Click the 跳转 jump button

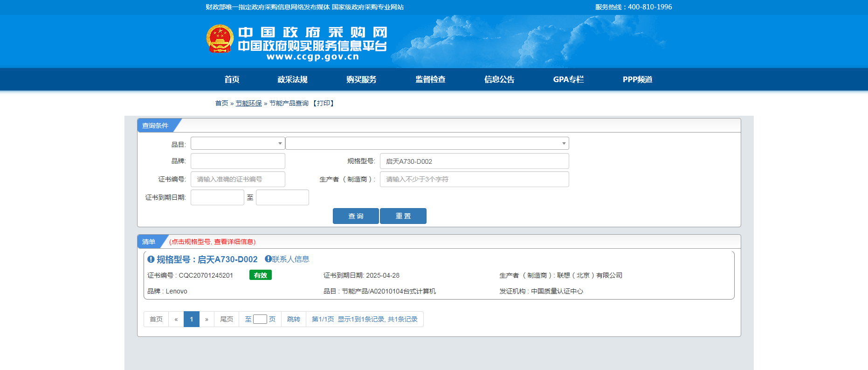tap(294, 319)
